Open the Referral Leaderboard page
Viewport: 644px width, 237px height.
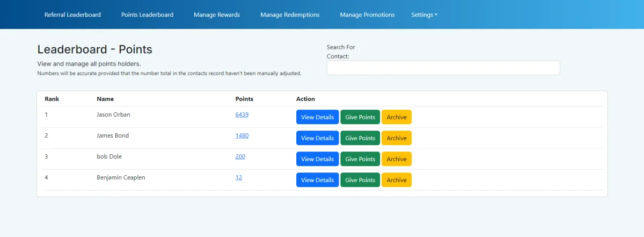pos(72,15)
